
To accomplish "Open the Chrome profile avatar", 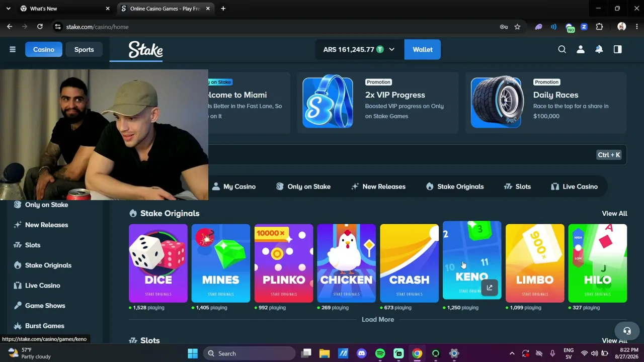I will [621, 27].
